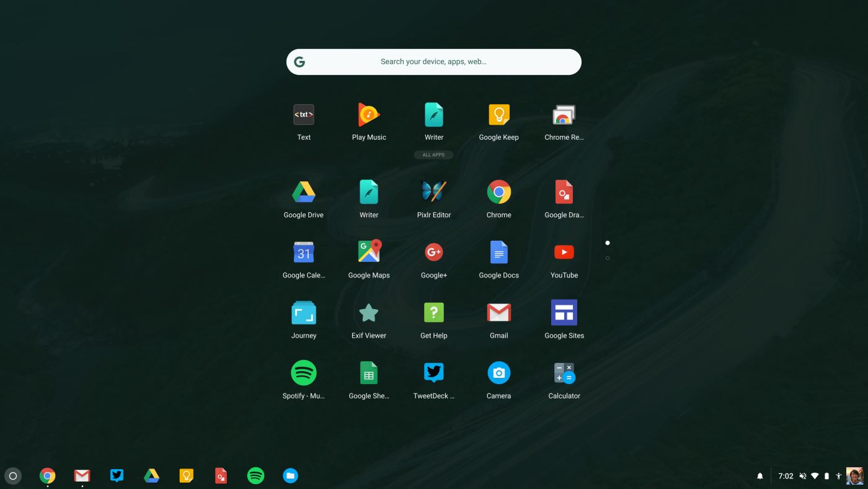Open Google Keep from app launcher grid
Viewport: 868px width, 489px height.
coord(498,115)
